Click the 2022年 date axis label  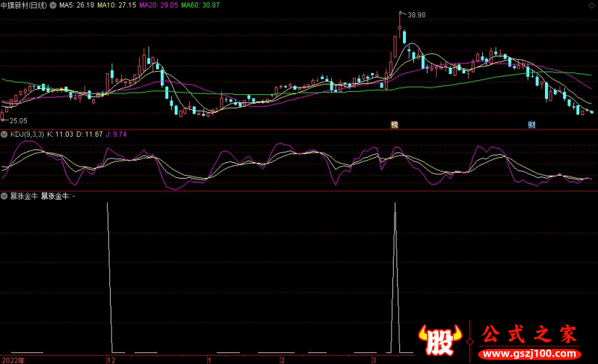tap(12, 360)
